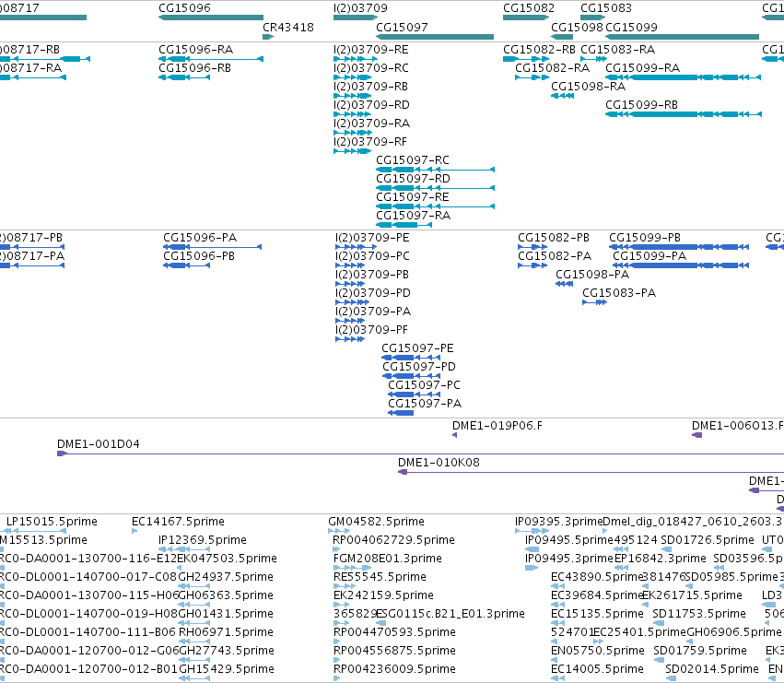Click protein CG15097-PA label

425,404
